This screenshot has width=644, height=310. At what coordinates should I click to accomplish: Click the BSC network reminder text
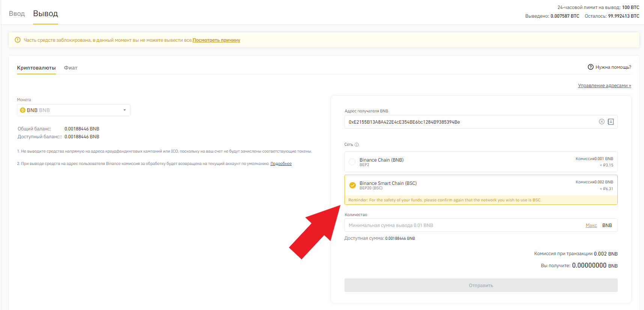[445, 200]
